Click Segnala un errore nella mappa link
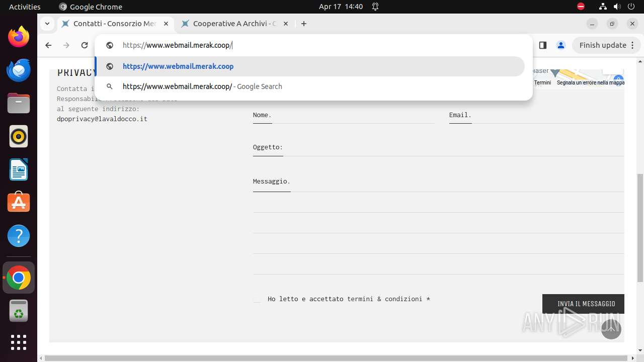Image resolution: width=644 pixels, height=362 pixels. [x=590, y=82]
